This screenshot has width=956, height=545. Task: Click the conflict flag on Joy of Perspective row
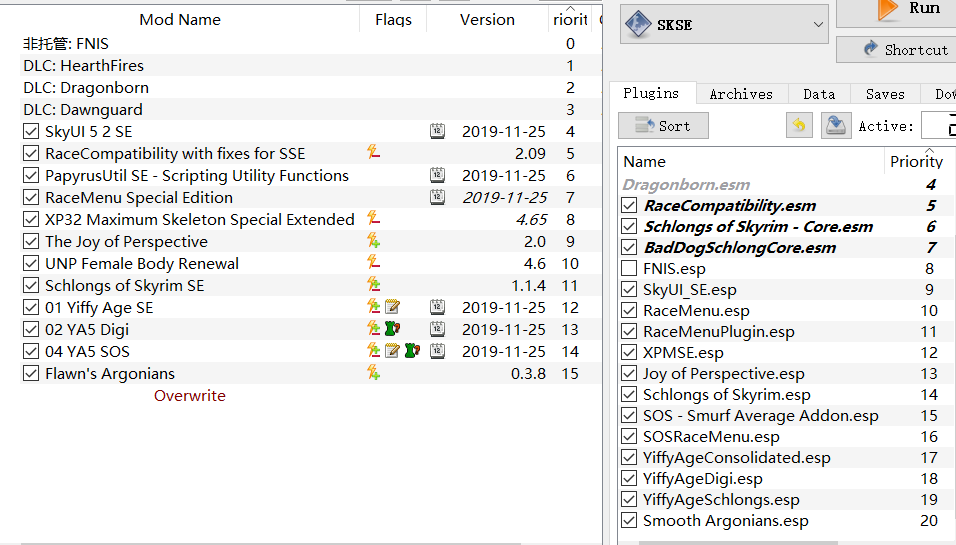click(x=373, y=240)
